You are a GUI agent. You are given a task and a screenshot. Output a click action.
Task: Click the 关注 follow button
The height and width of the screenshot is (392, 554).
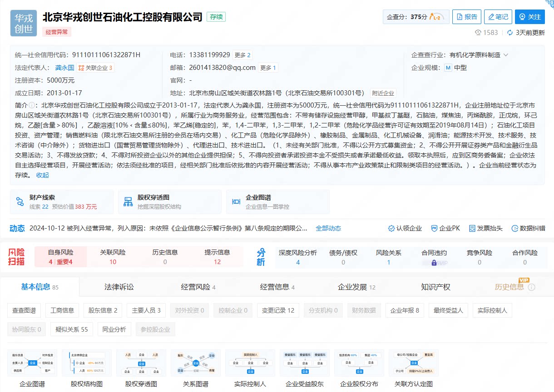(x=529, y=17)
